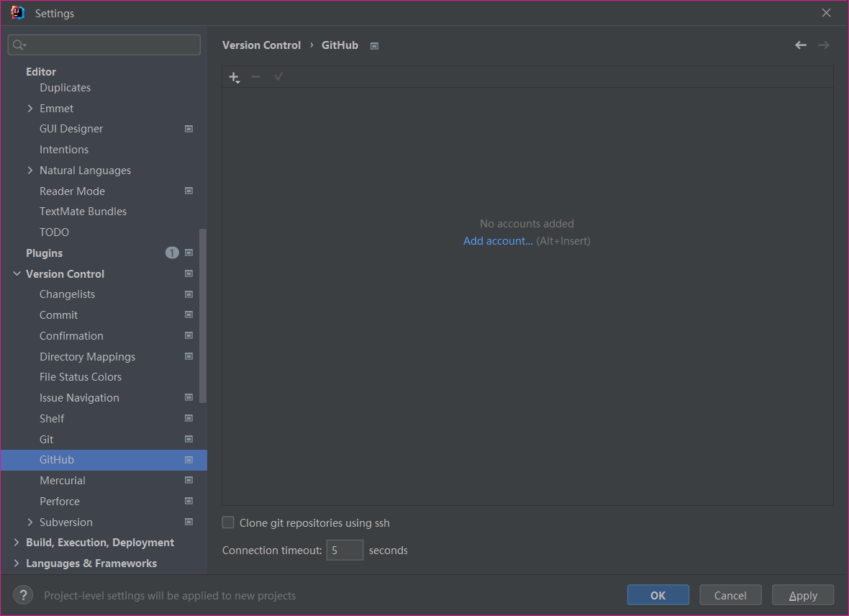
Task: Click the project icon on Mercurial row
Action: point(189,480)
